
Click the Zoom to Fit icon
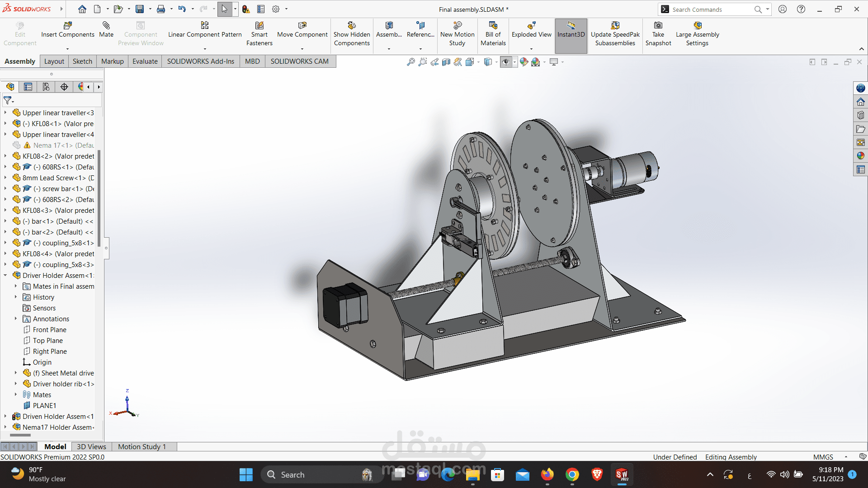tap(410, 62)
